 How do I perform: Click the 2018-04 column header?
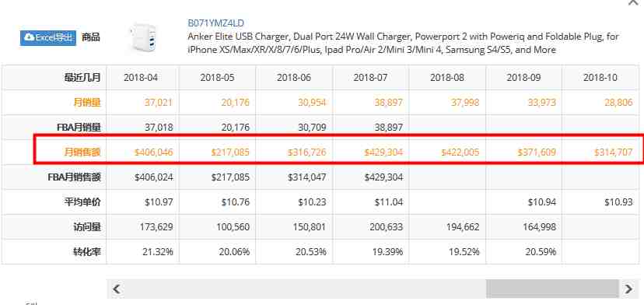[141, 78]
